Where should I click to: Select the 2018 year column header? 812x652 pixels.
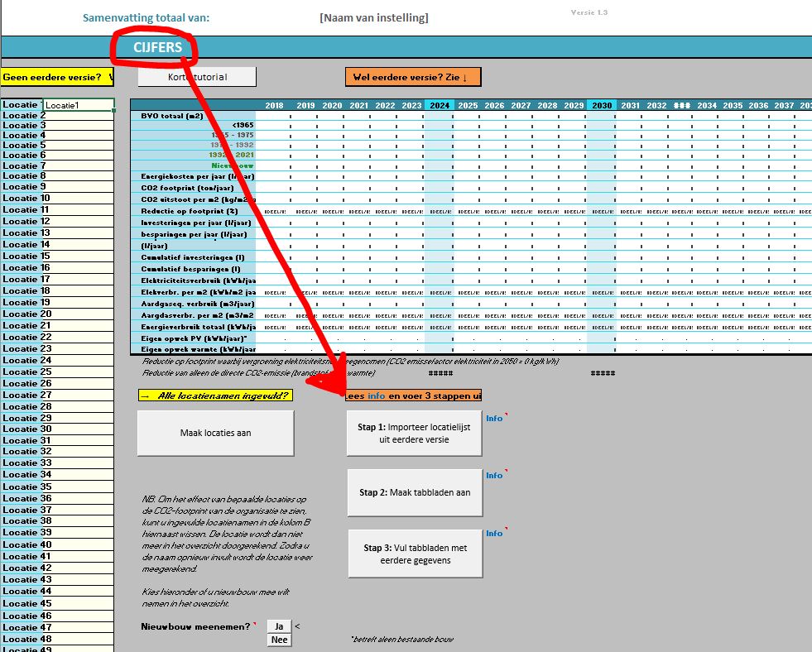(x=274, y=105)
